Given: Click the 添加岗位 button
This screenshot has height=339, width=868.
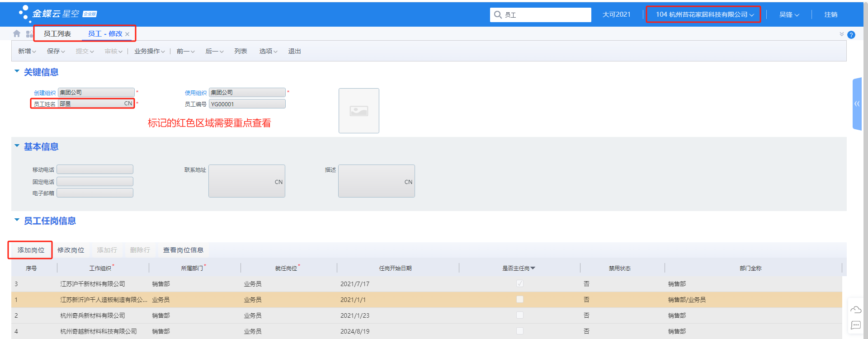Looking at the screenshot, I should (31, 250).
